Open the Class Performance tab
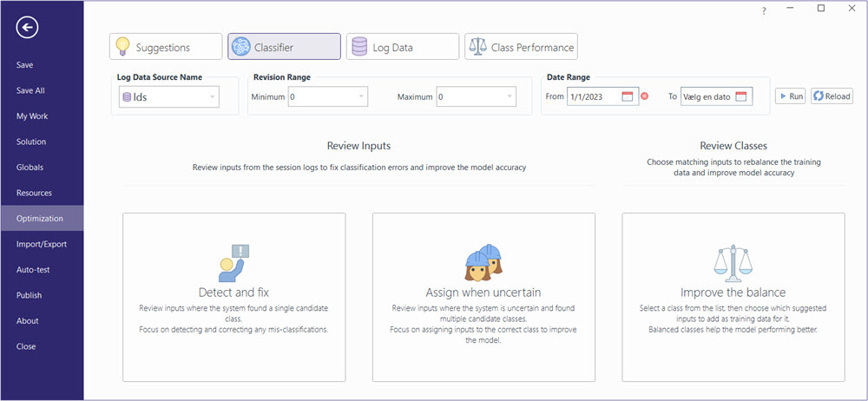Image resolution: width=868 pixels, height=401 pixels. tap(521, 47)
